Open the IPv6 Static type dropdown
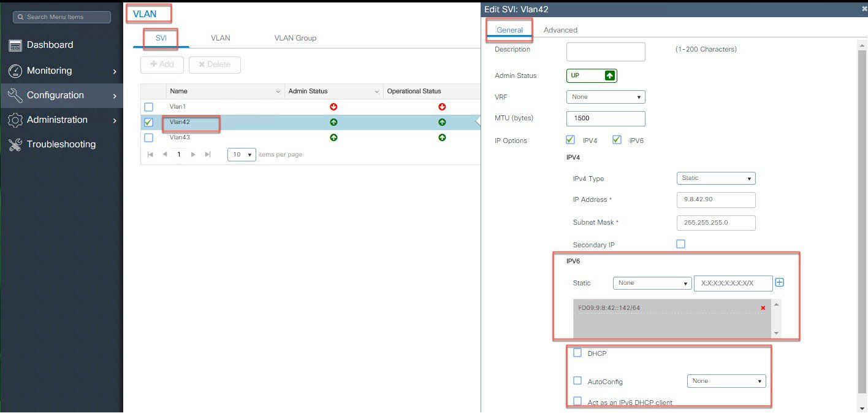 pyautogui.click(x=652, y=283)
